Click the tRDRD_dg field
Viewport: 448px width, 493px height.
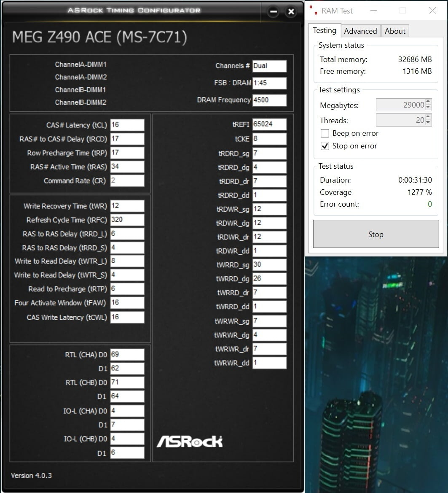click(x=270, y=167)
